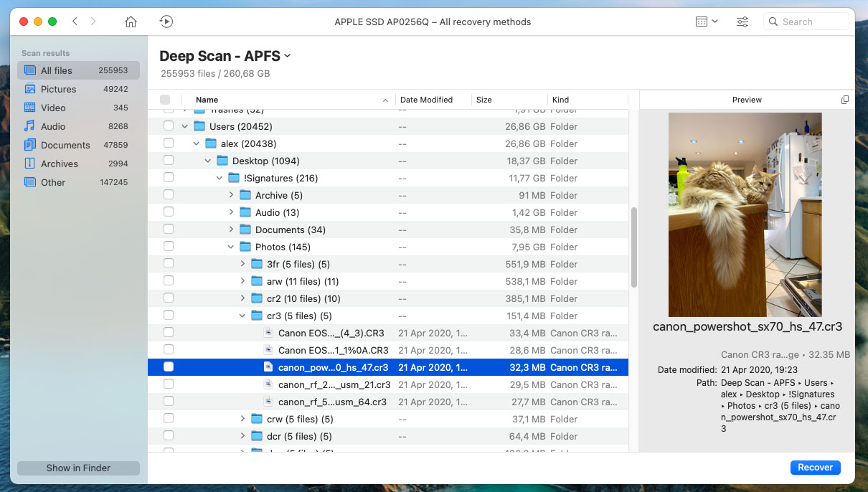868x492 pixels.
Task: Click the dcr (5 files) folder icon
Action: [x=257, y=436]
